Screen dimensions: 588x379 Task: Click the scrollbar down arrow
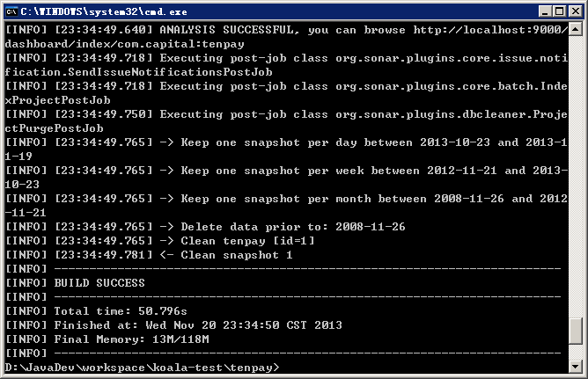576,367
